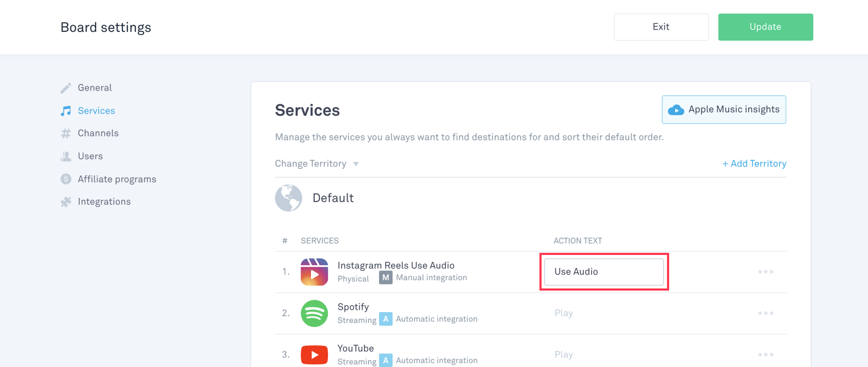Screen dimensions: 868x367
Task: Open the Users settings section
Action: (90, 156)
